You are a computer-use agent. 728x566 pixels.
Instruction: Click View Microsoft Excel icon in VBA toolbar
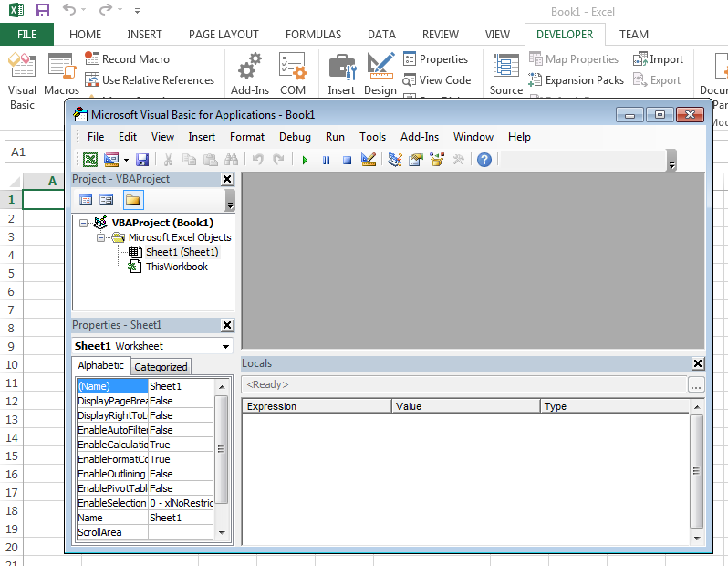90,160
